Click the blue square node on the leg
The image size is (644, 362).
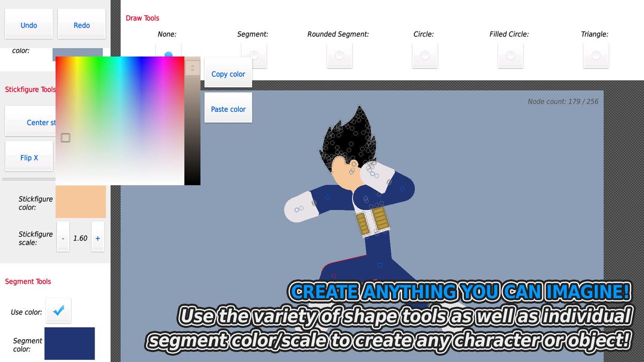380,266
